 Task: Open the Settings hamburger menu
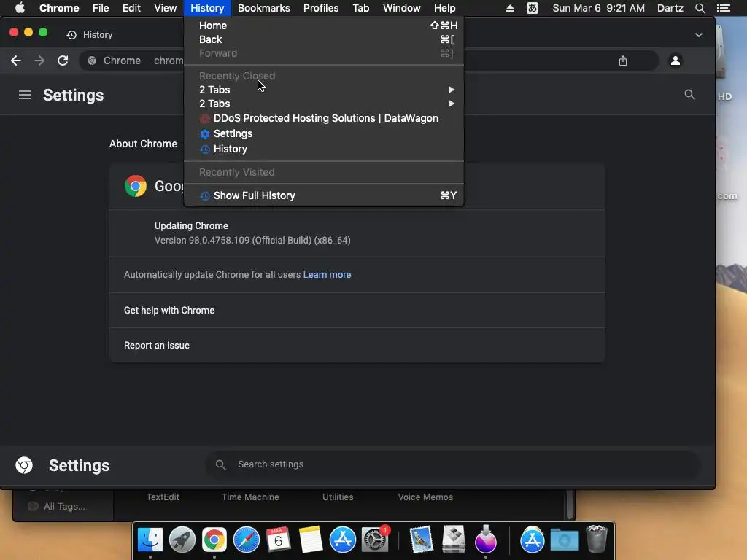(x=24, y=95)
